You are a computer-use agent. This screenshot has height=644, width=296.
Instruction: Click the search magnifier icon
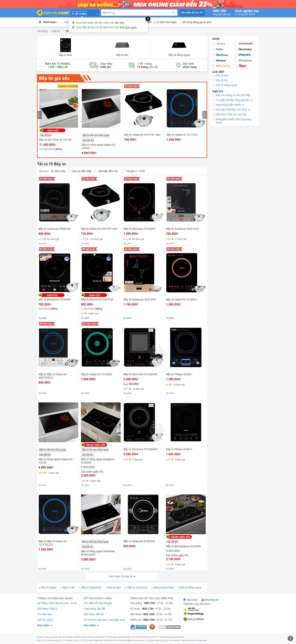[174, 13]
